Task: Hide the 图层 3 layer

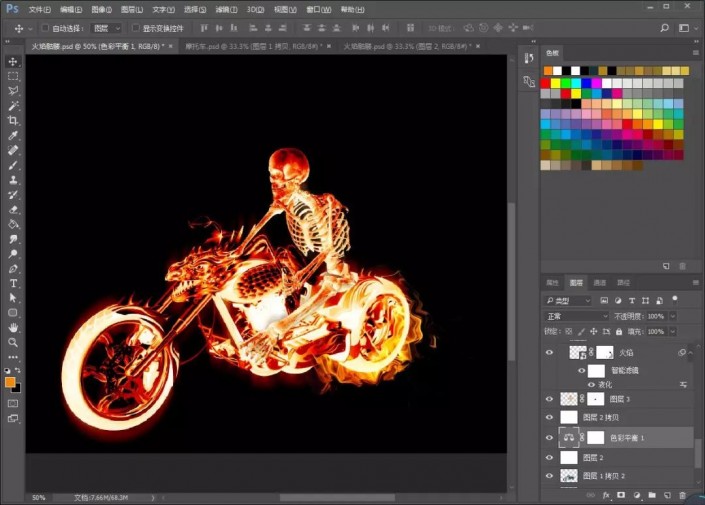Action: 549,399
